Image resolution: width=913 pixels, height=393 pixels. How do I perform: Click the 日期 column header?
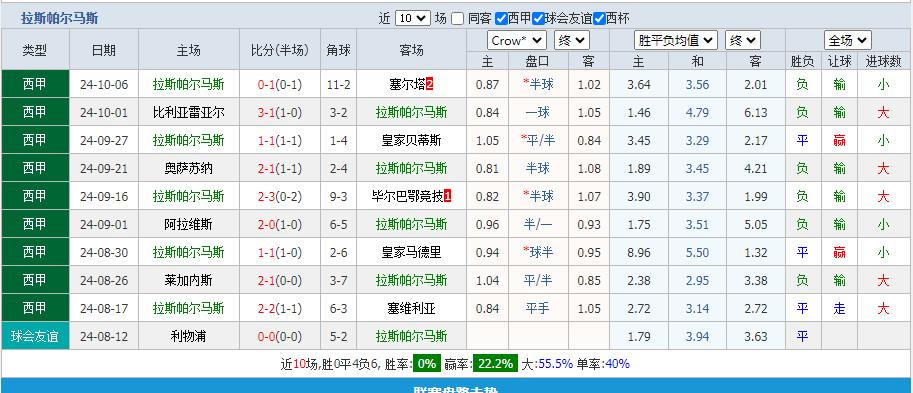(x=104, y=50)
